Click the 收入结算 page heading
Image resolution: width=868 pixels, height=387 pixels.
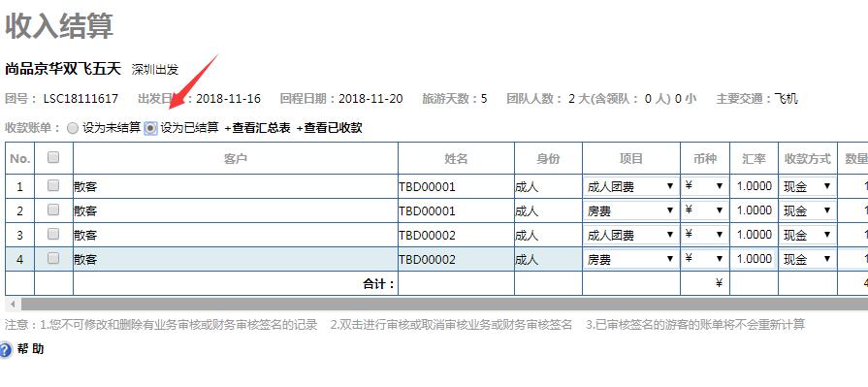[59, 26]
